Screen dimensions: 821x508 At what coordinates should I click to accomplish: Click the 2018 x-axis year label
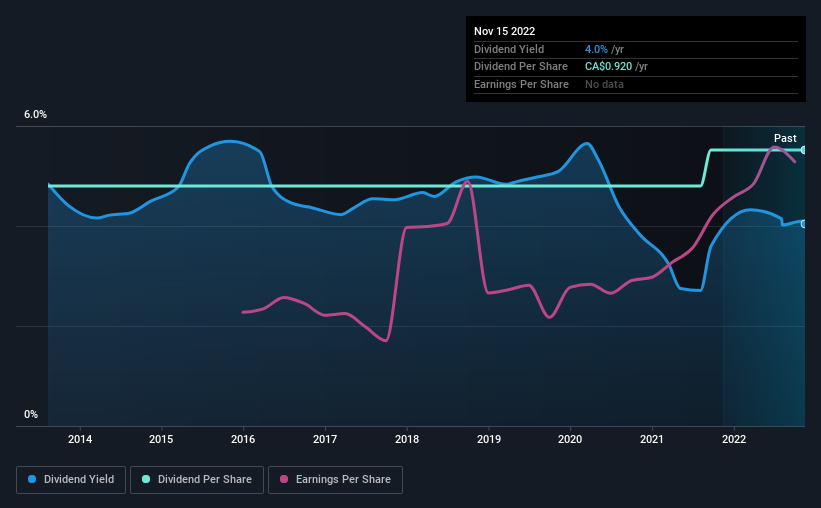pos(407,439)
